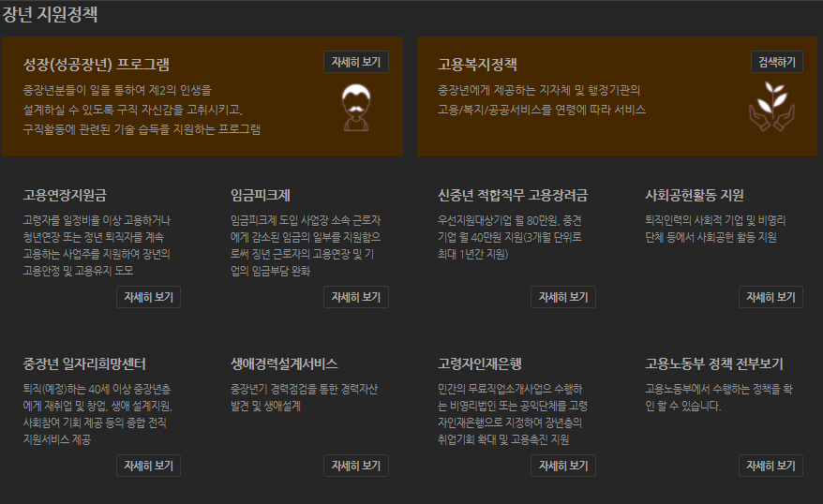Click the 성장 프로그램 description paragraph
Viewport: 823px width, 504px height.
pos(142,110)
